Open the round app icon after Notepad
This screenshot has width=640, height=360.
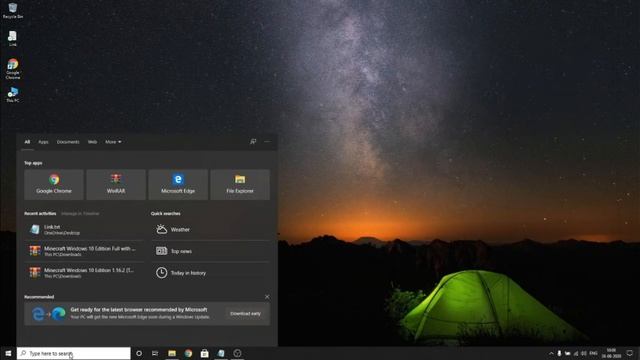point(237,353)
